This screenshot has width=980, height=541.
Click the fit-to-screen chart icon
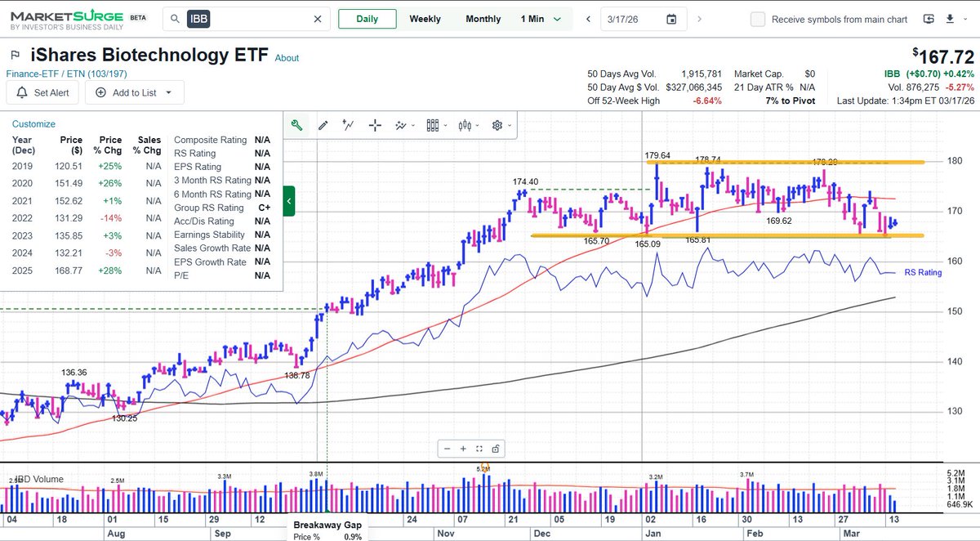[479, 448]
